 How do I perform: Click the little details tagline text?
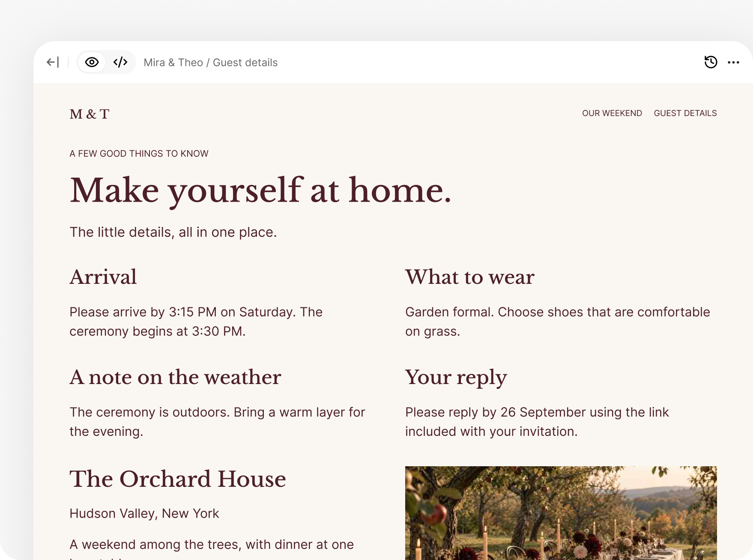click(173, 232)
